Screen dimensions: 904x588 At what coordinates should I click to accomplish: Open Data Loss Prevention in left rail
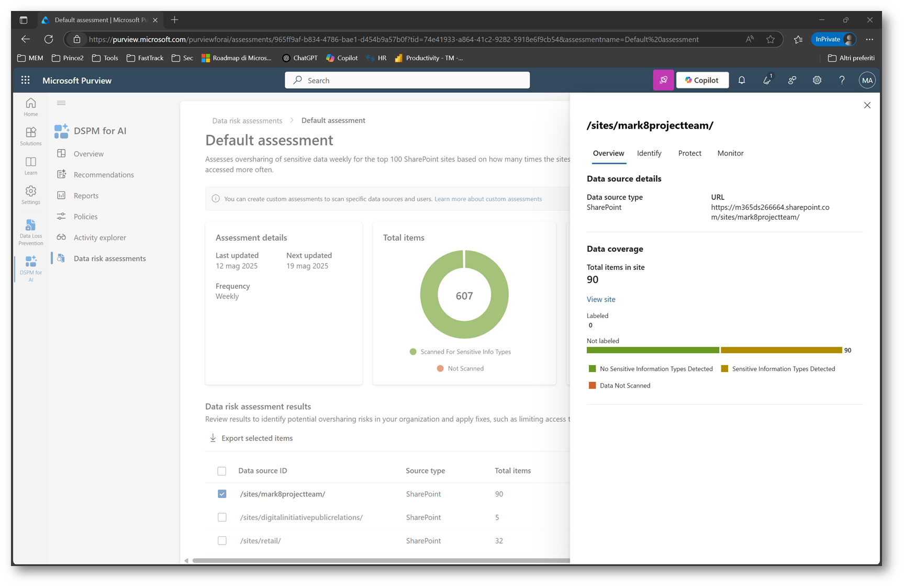(x=31, y=232)
